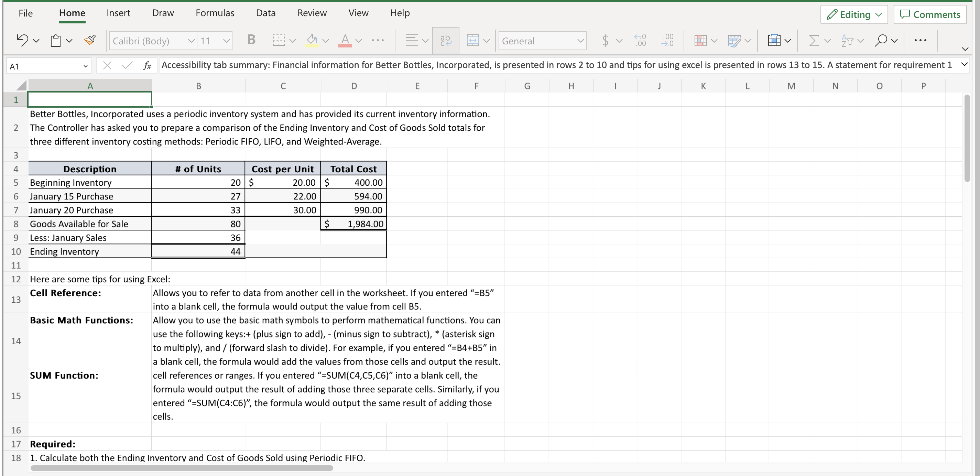Viewport: 980px width, 476px height.
Task: Switch to the Formulas ribbon tab
Action: tap(215, 13)
